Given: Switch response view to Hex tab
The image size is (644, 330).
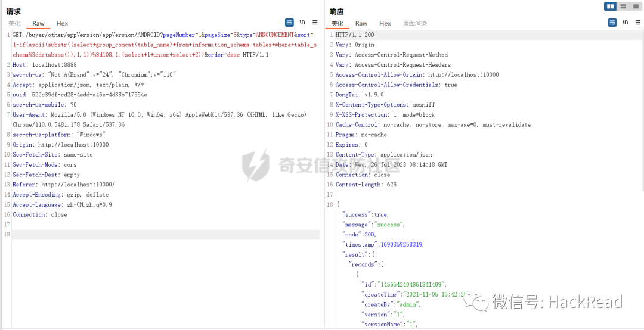Looking at the screenshot, I should (385, 23).
